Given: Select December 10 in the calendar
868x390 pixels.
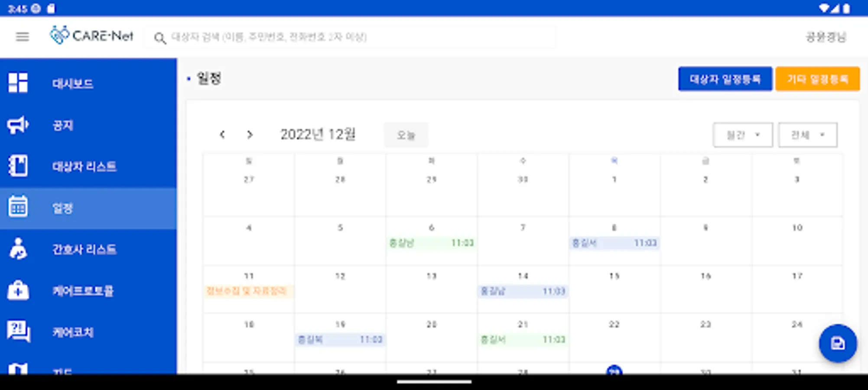Looking at the screenshot, I should click(x=797, y=227).
